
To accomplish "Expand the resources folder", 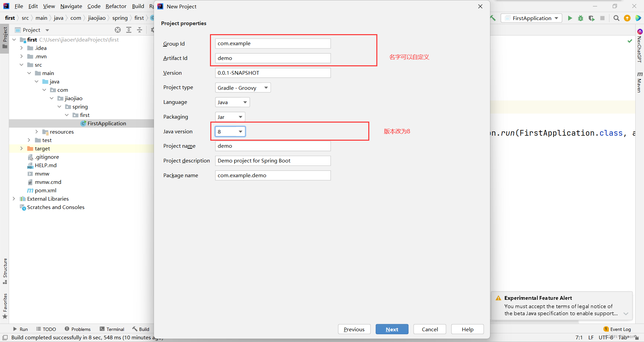I will (x=37, y=132).
